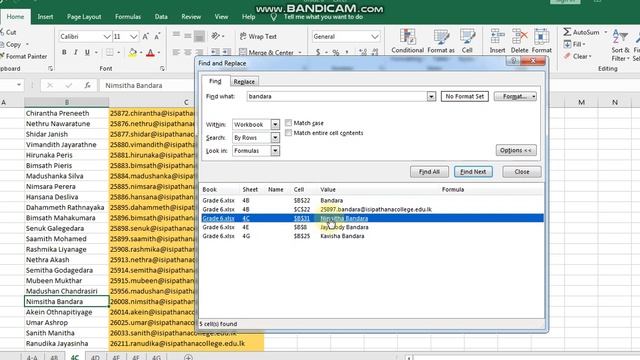Image resolution: width=640 pixels, height=360 pixels.
Task: Click the Find what input field
Action: [x=337, y=96]
